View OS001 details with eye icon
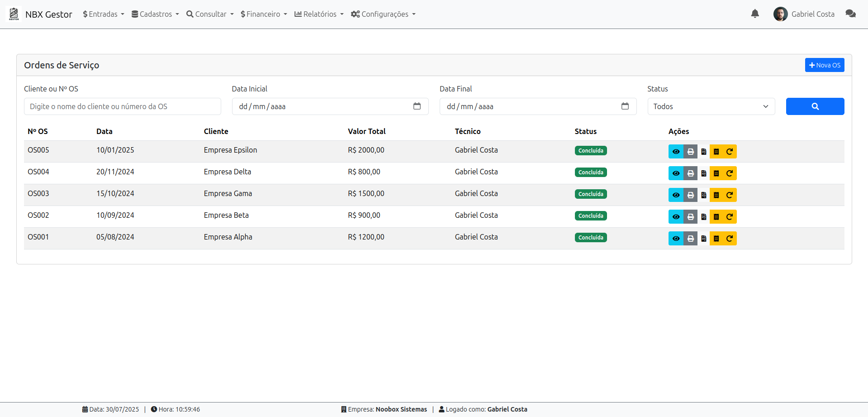This screenshot has height=417, width=868. pos(676,239)
